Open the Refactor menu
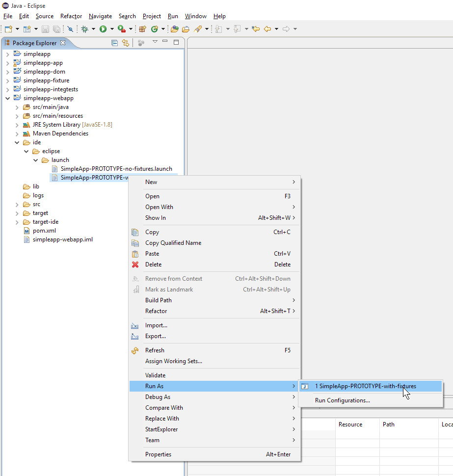The image size is (453, 476). 71,16
